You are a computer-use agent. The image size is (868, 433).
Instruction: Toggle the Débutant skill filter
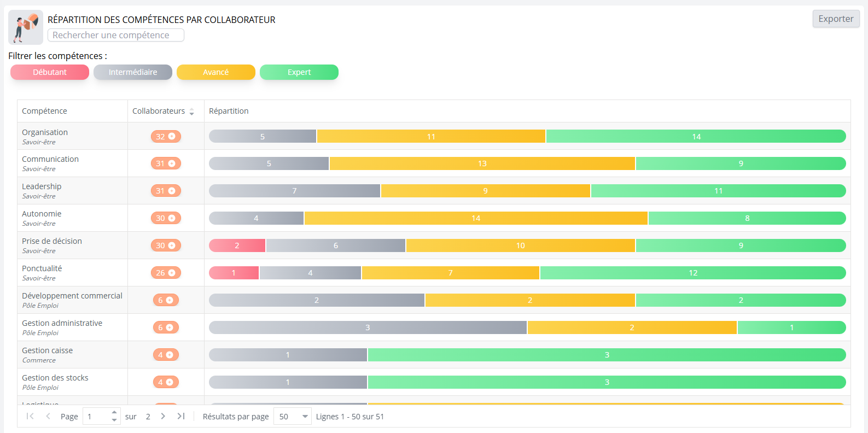click(x=50, y=72)
